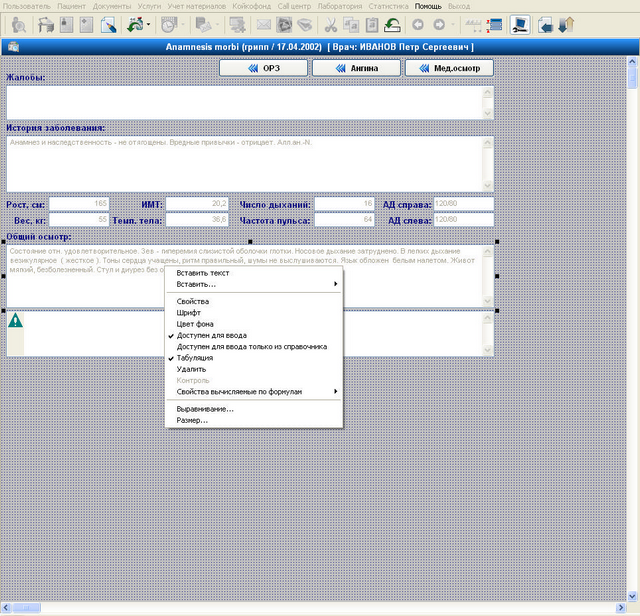Click the 'Общий осмотр' label
The height and width of the screenshot is (616, 640).
coord(39,237)
